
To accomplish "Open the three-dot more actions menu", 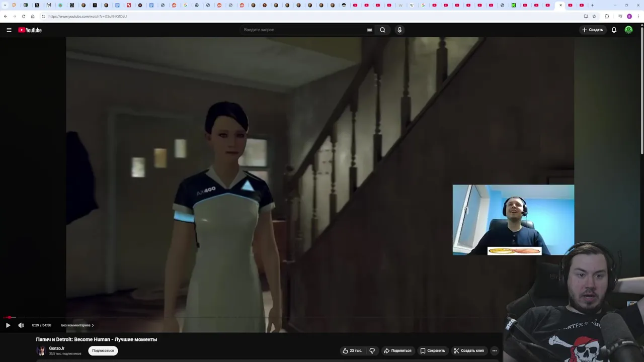I will tap(495, 350).
